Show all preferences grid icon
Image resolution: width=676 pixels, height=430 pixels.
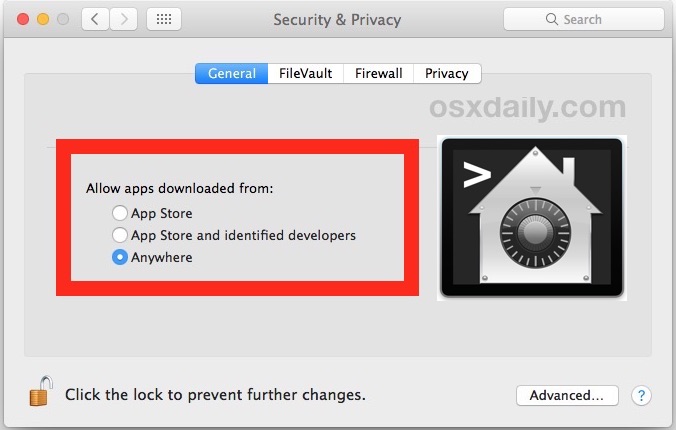click(x=164, y=19)
